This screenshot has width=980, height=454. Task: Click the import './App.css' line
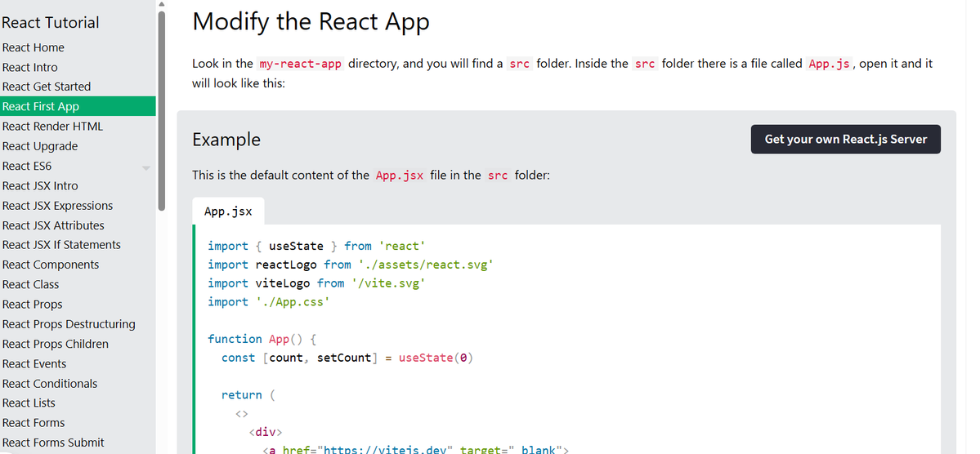click(269, 302)
